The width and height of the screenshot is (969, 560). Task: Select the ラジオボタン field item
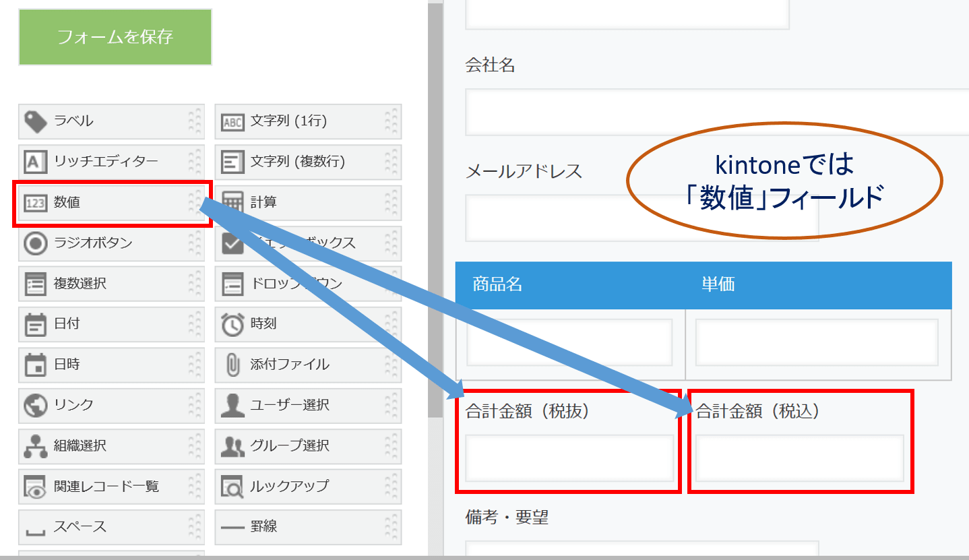pos(111,243)
